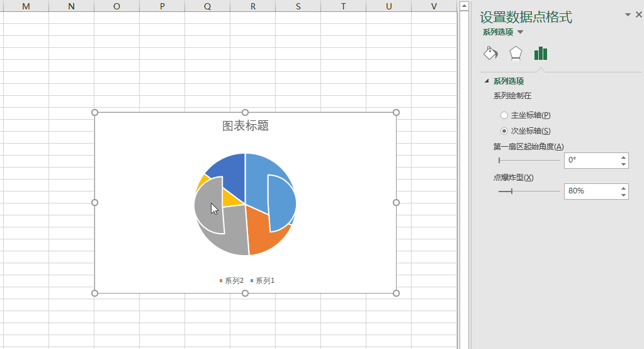Select column T header
Viewport: 644px width, 349px height.
pos(343,6)
